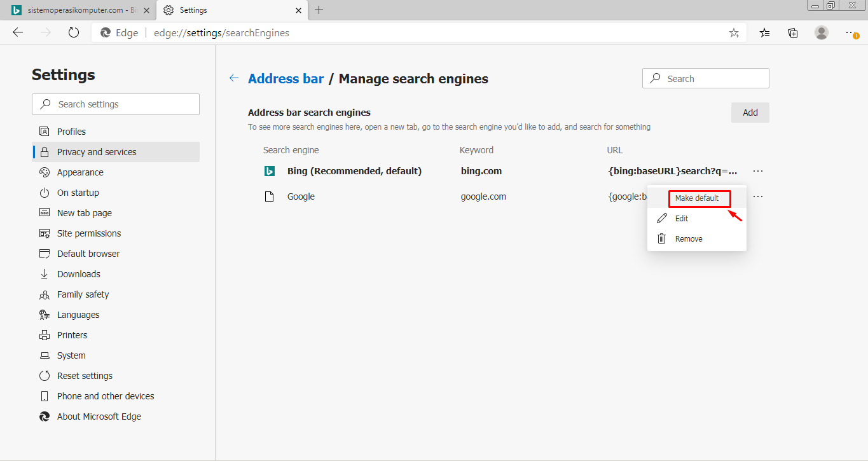Open Site permissions in the sidebar

[x=88, y=233]
